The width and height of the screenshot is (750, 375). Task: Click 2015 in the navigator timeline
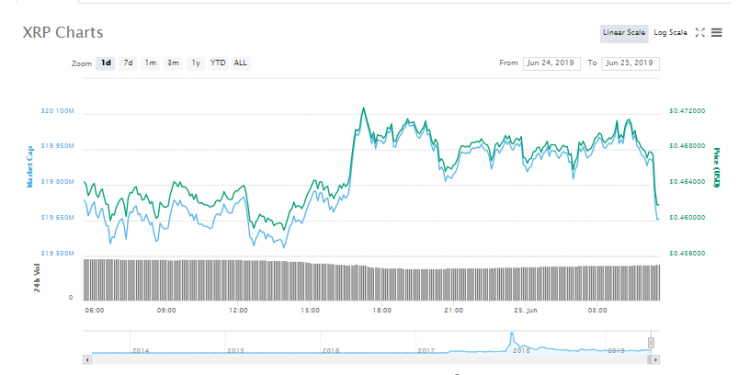coord(235,351)
